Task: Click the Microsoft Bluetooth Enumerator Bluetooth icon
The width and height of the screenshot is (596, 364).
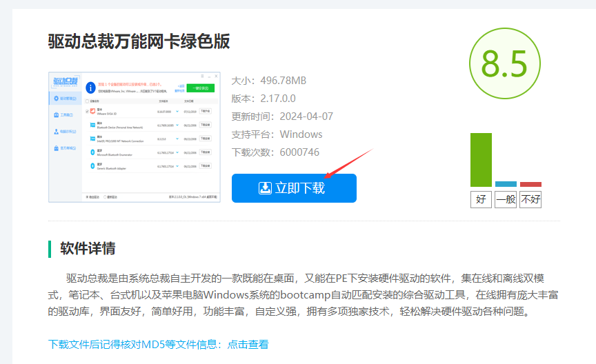Action: pyautogui.click(x=92, y=152)
